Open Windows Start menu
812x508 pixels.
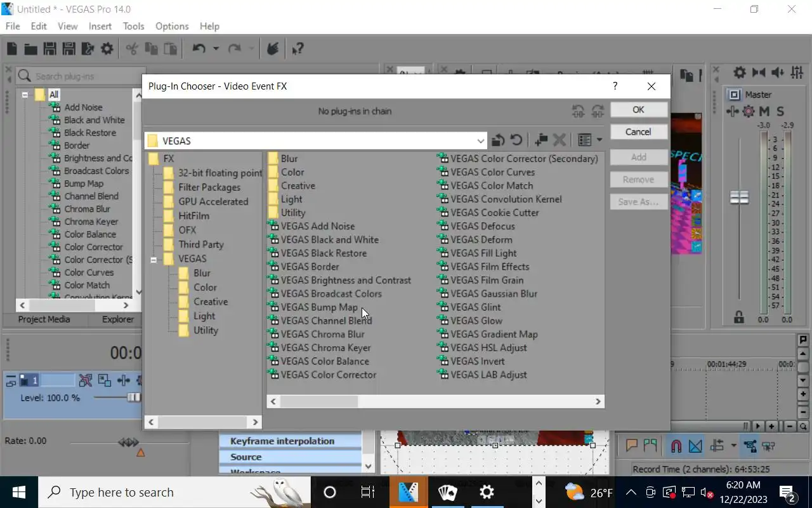point(18,492)
